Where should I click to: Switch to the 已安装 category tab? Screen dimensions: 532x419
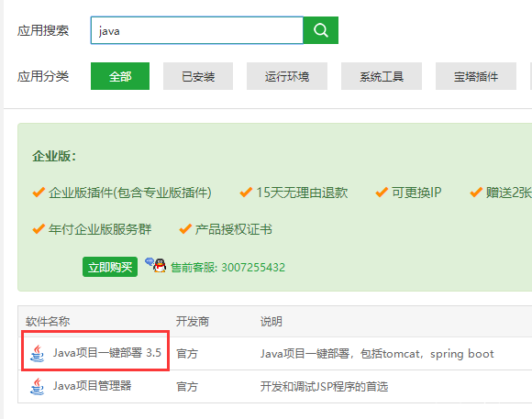(198, 76)
